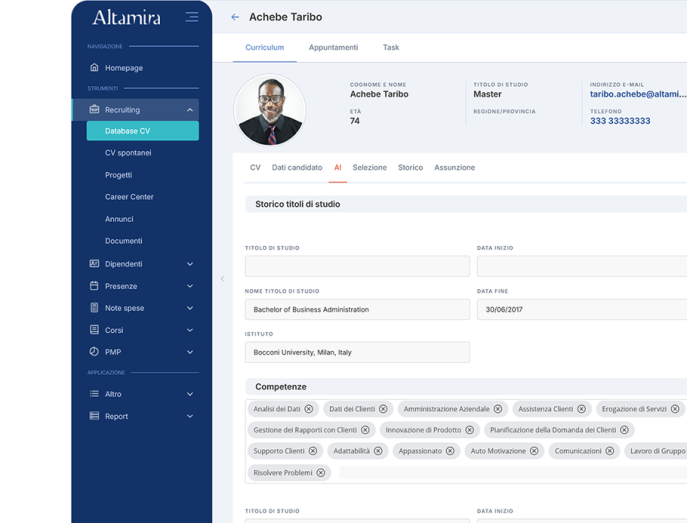Remove the Analisi dei Dati tag
687x523 pixels.
pyautogui.click(x=309, y=409)
